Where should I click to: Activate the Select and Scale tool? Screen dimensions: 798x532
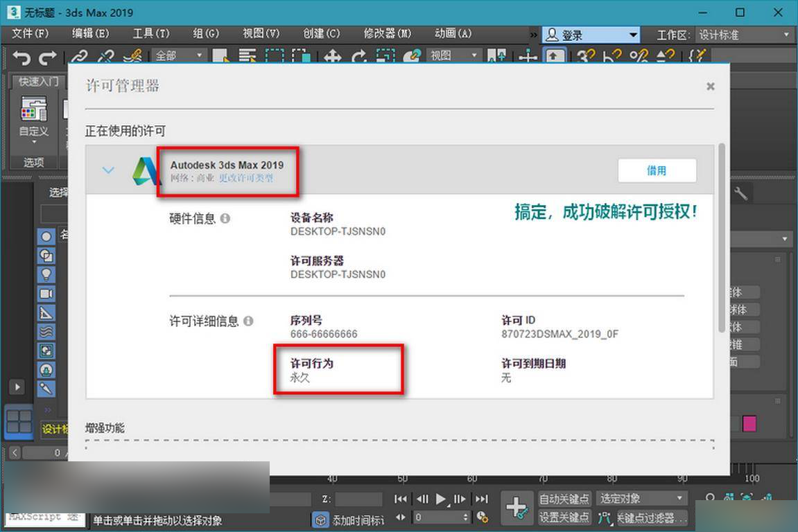click(385, 56)
